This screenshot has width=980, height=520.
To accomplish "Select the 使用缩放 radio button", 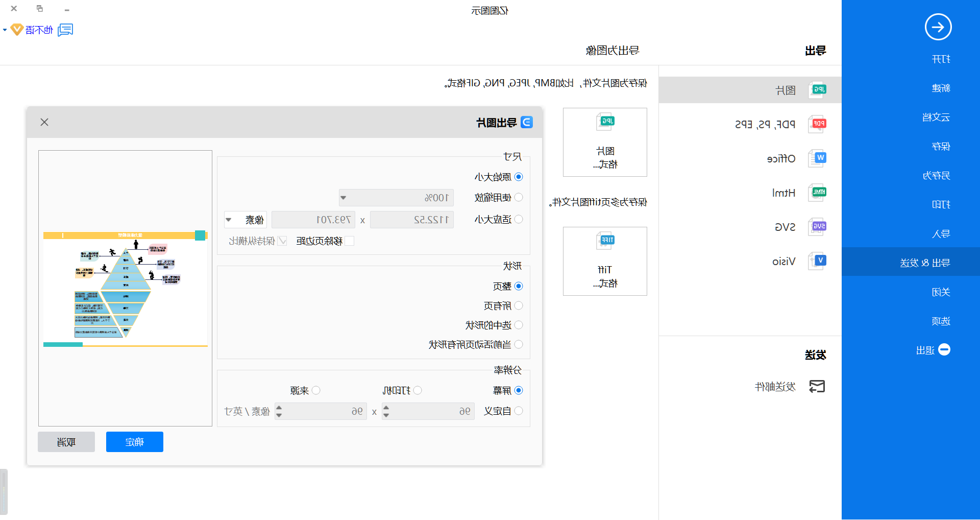I will [x=519, y=197].
